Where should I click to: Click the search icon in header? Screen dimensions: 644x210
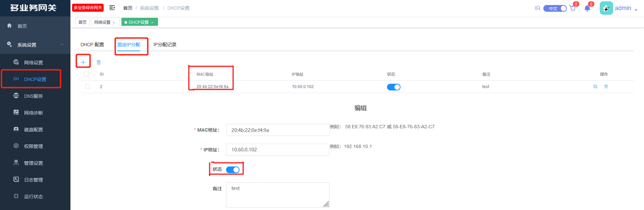pyautogui.click(x=537, y=8)
